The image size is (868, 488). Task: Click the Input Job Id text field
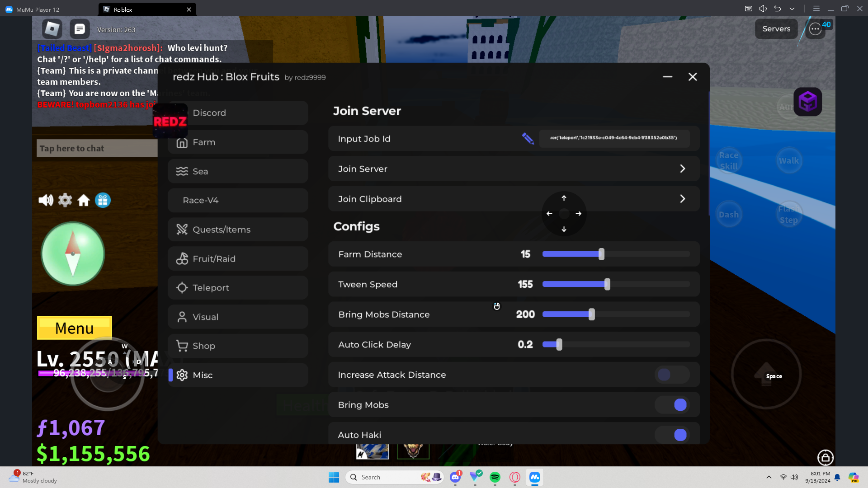(x=614, y=138)
